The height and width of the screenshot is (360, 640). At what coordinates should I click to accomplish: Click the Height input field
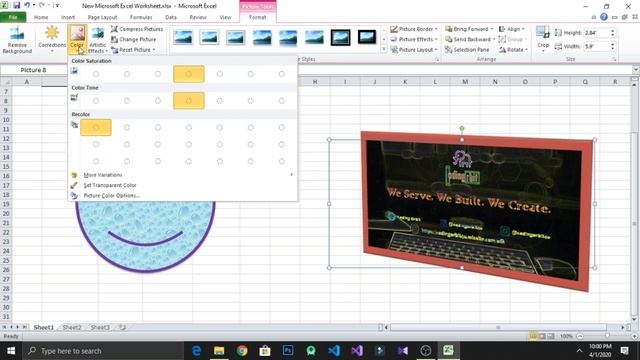[x=597, y=33]
